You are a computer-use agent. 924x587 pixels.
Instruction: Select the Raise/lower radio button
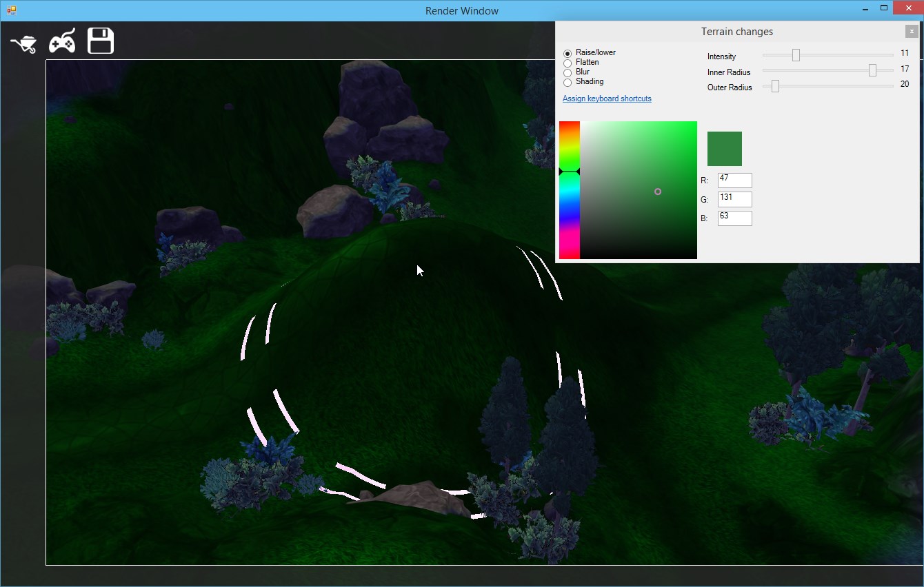click(568, 53)
